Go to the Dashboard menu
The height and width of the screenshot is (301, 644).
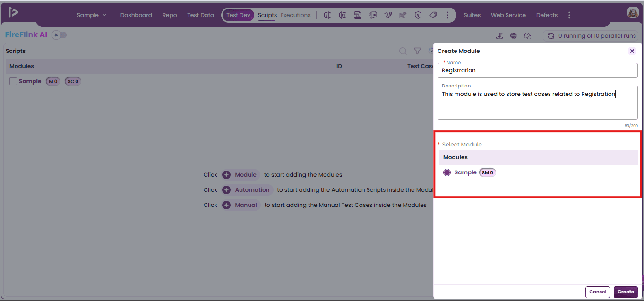(x=136, y=15)
